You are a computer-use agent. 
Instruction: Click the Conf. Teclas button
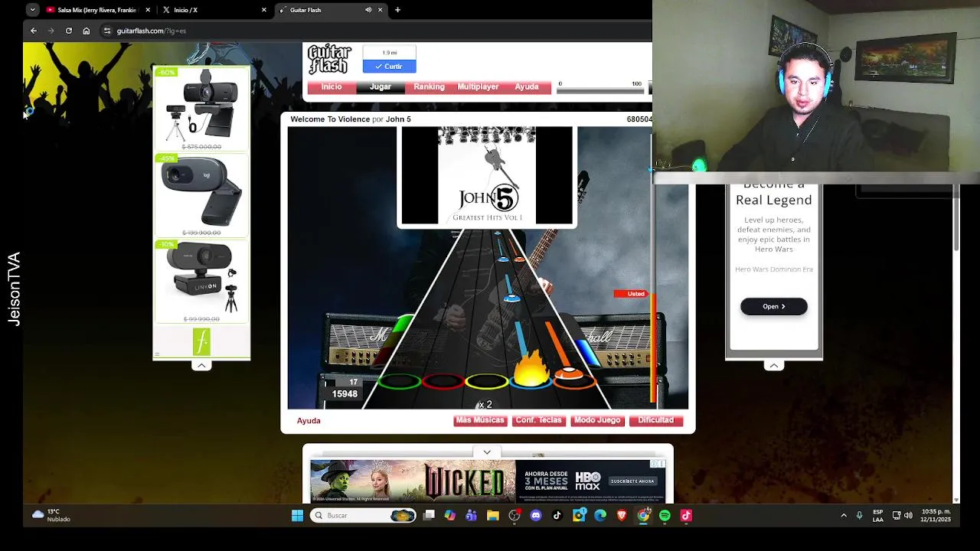click(x=538, y=420)
